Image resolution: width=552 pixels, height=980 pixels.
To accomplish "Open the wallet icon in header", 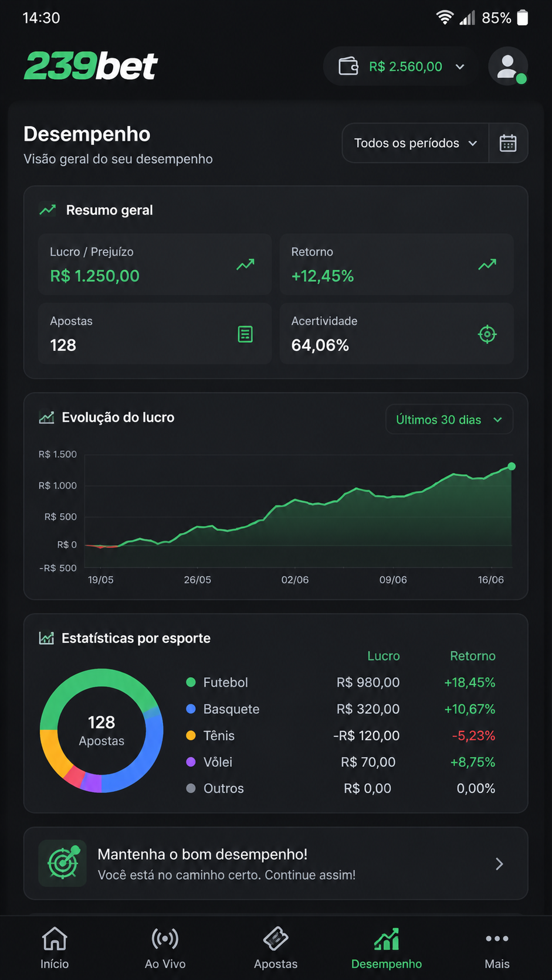I will (348, 66).
